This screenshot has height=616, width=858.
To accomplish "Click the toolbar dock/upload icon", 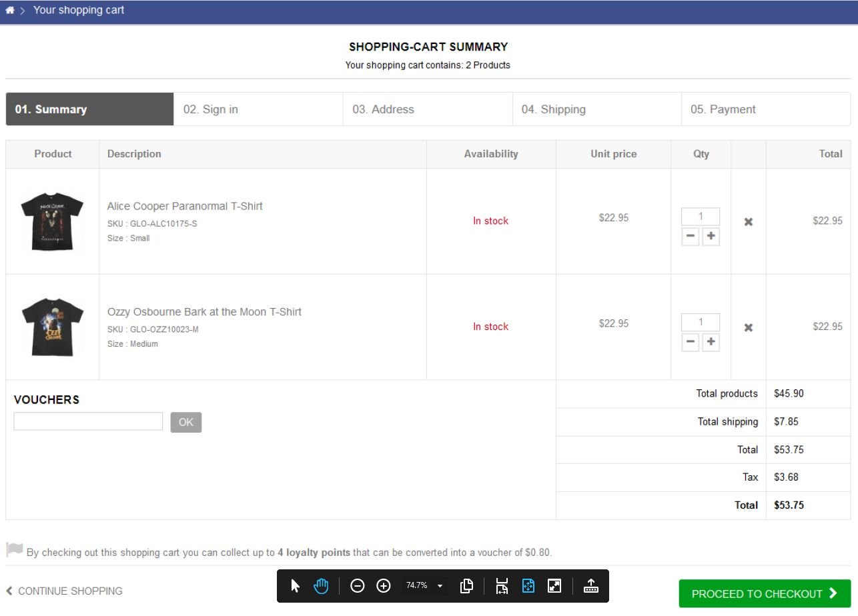I will pyautogui.click(x=591, y=586).
